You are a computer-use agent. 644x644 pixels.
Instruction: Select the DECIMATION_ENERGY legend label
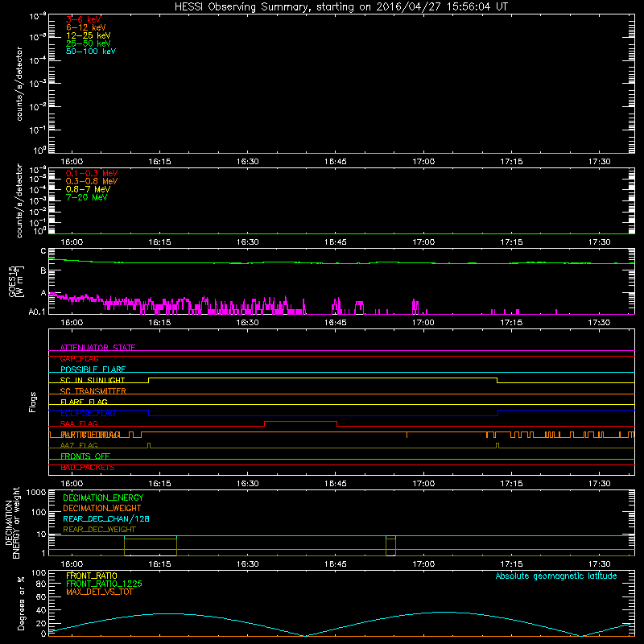103,497
